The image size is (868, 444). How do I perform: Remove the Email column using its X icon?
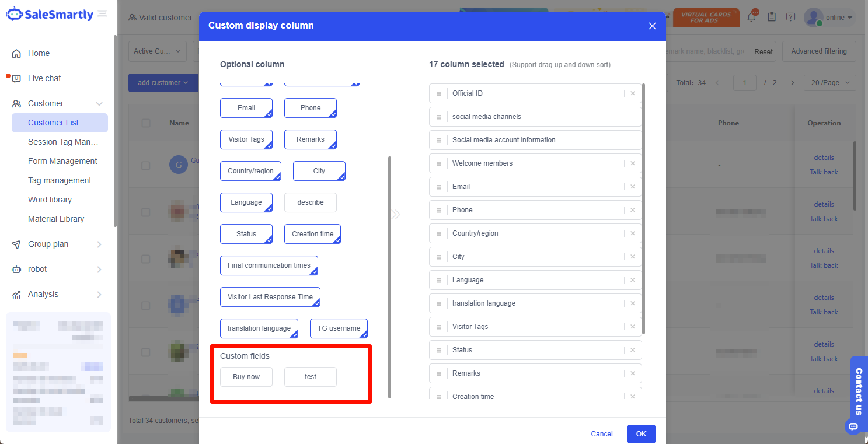pyautogui.click(x=632, y=187)
